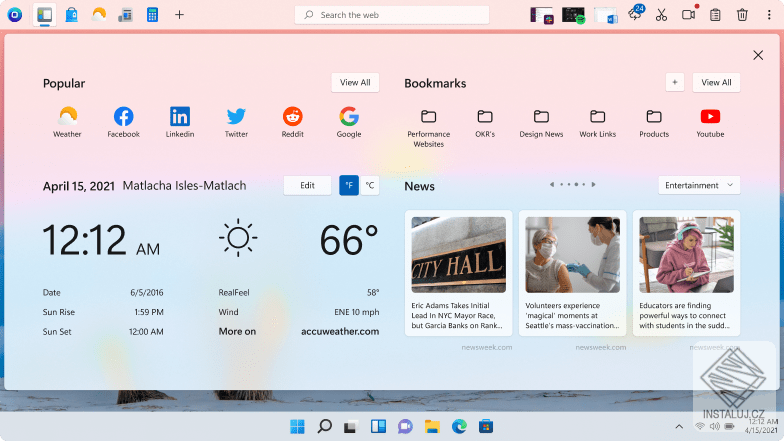Open the calculator icon in top bar
Viewport: 784px width, 441px height.
[x=152, y=14]
